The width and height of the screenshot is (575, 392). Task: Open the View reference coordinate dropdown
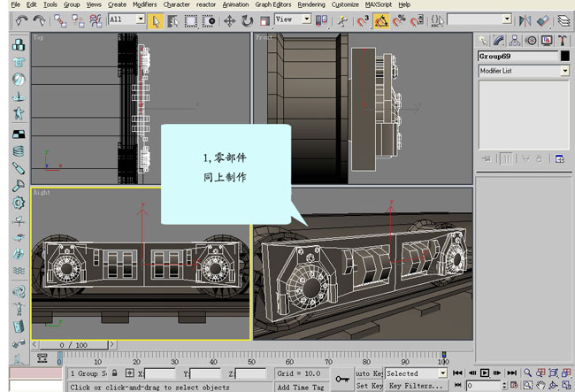tap(307, 19)
